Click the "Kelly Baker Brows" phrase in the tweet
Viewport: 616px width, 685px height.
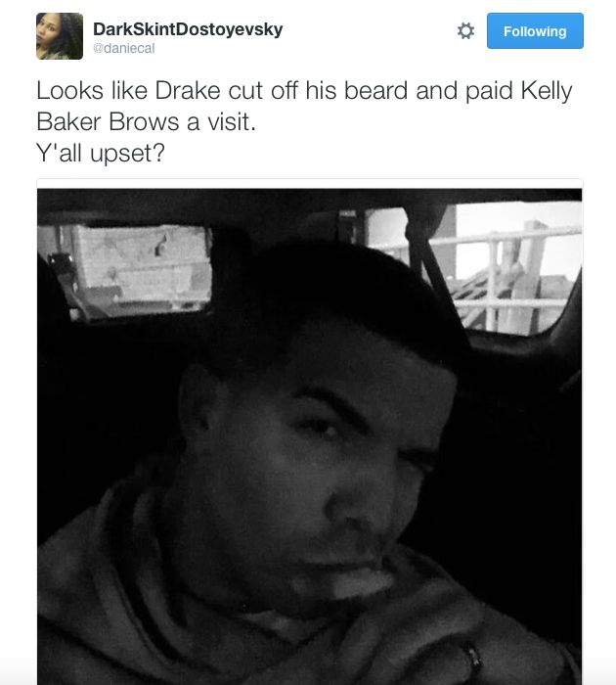304,106
